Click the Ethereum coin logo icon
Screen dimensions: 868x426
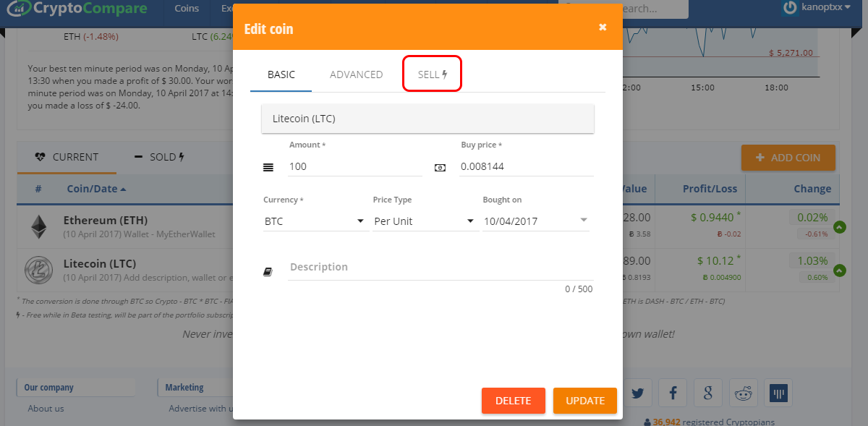[x=38, y=226]
